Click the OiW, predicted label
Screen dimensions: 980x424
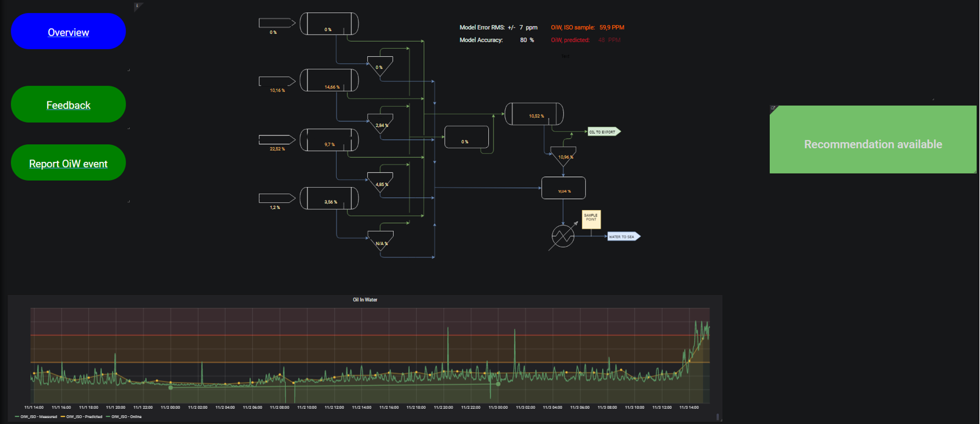click(x=570, y=40)
